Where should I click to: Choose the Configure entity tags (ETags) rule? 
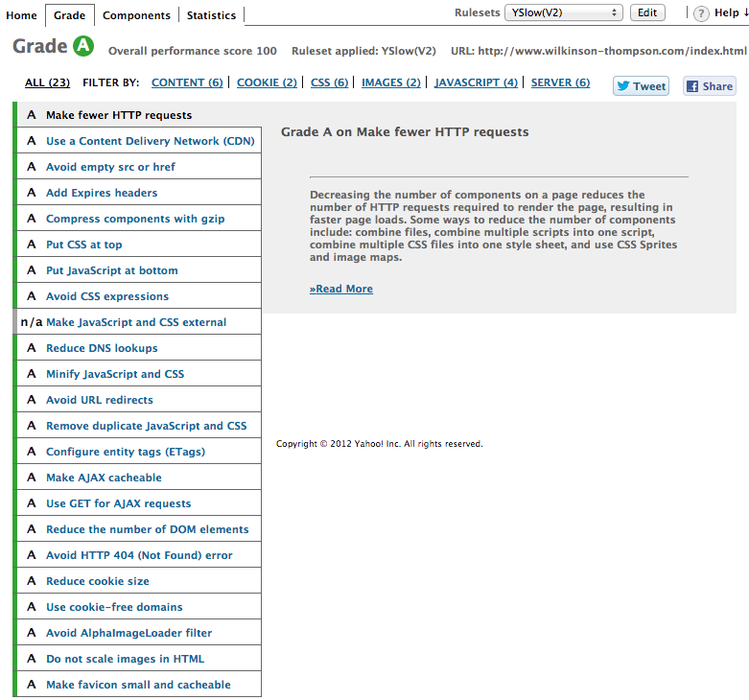pyautogui.click(x=126, y=452)
